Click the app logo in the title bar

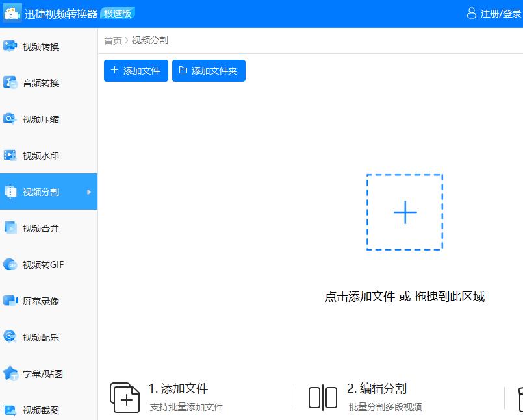[x=12, y=13]
